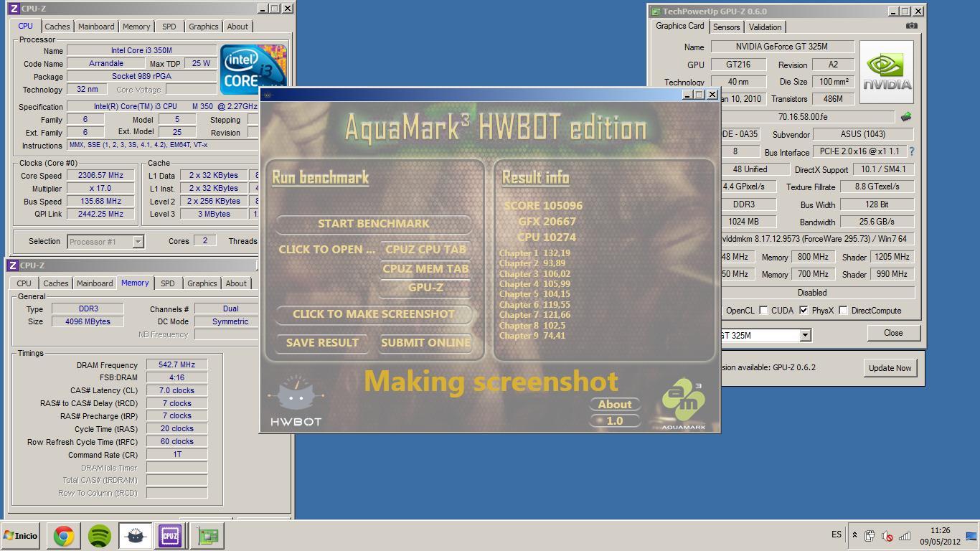
Task: Click the GPU-Z button in AquaMark
Action: 426,288
